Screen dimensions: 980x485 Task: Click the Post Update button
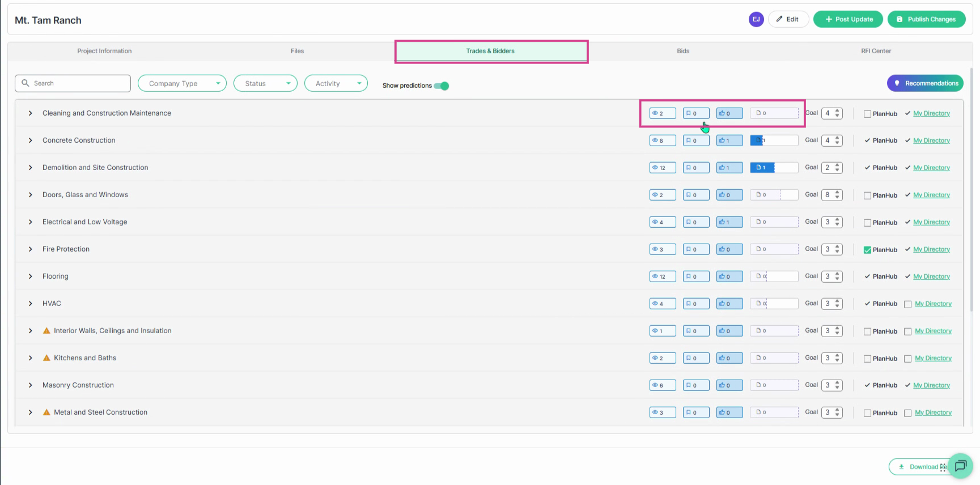pyautogui.click(x=848, y=19)
